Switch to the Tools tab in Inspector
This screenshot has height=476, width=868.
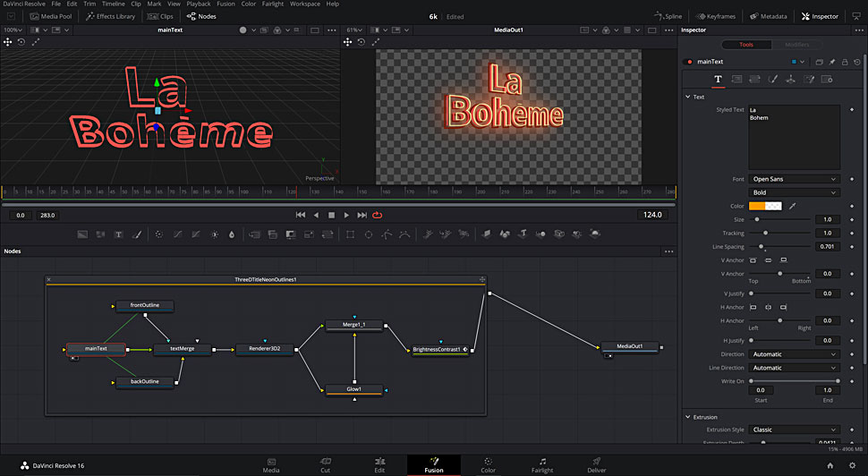745,44
